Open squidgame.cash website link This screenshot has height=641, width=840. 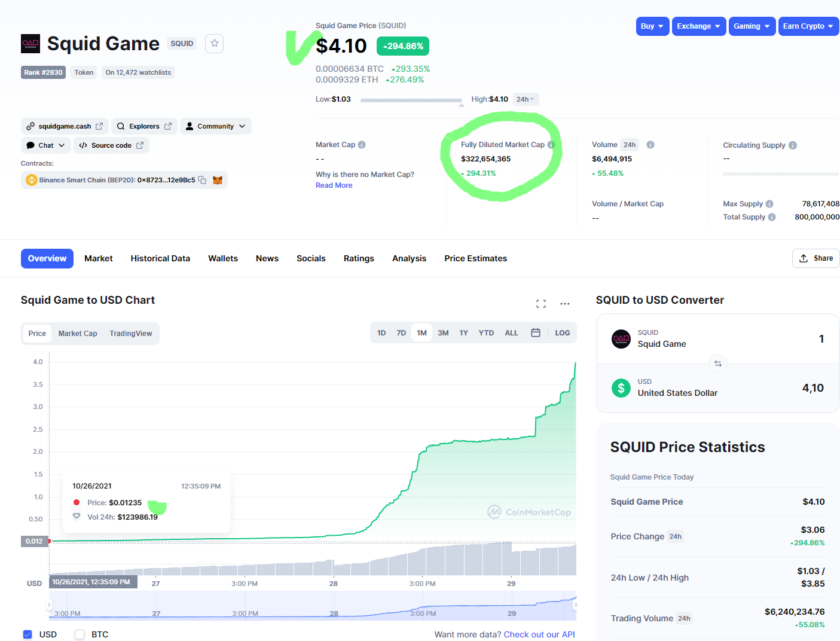tap(65, 126)
